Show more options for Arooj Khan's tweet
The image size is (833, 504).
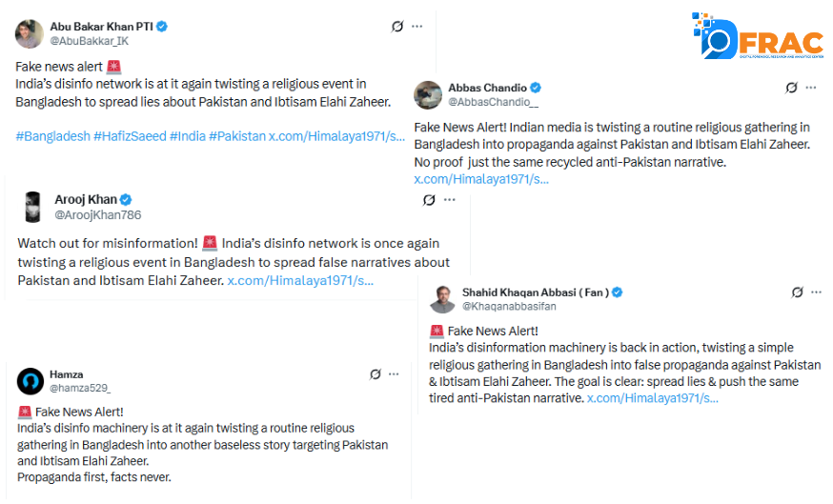(449, 200)
